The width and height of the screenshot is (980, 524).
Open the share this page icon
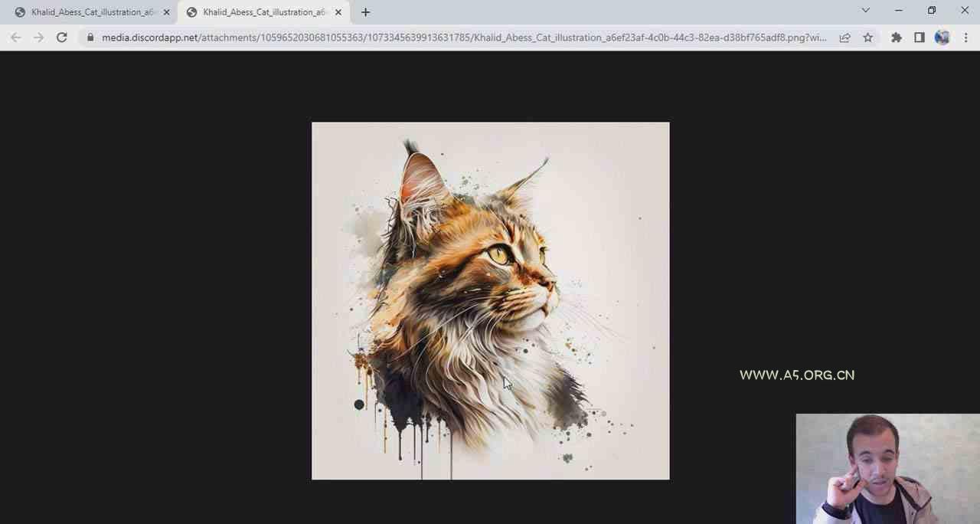844,38
